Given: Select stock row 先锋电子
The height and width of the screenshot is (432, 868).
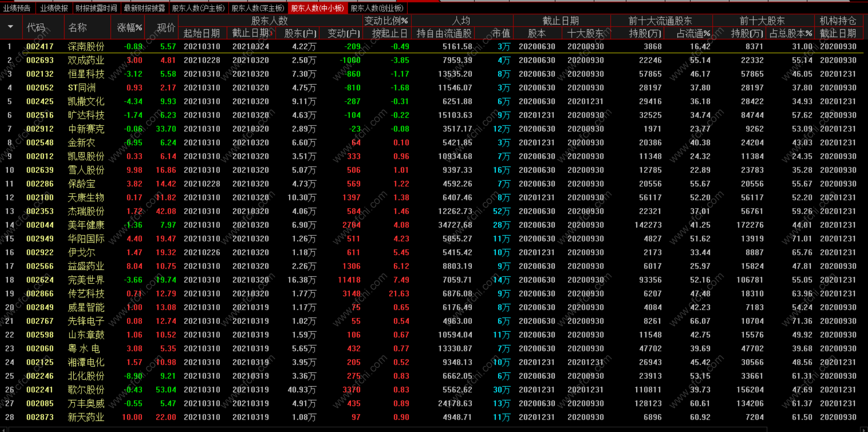Looking at the screenshot, I should click(431, 321).
